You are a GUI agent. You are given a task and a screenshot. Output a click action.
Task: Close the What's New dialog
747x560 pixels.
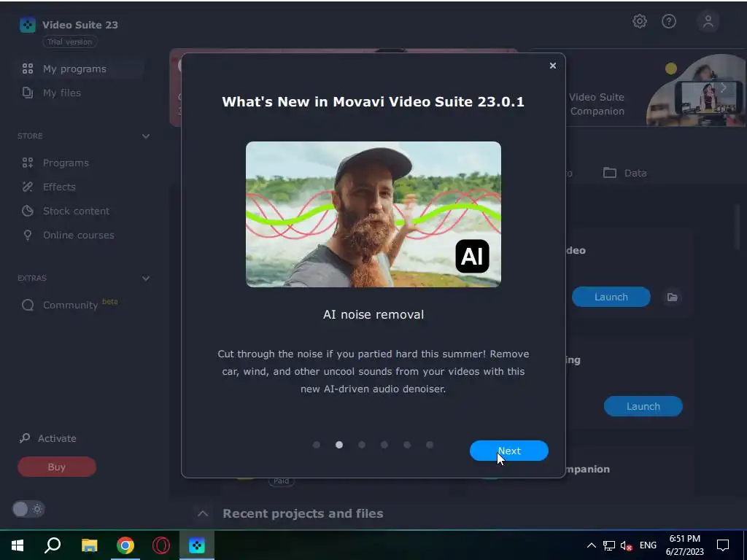553,66
